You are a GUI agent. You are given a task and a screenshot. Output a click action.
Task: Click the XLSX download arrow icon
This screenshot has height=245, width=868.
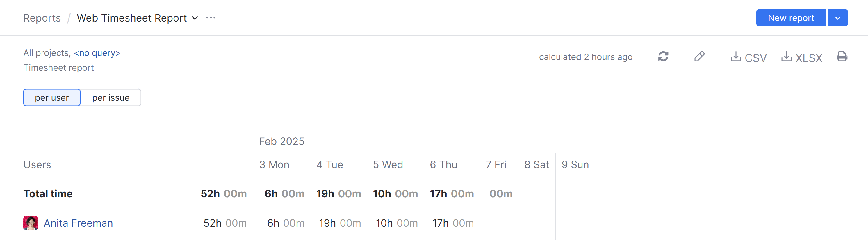pos(787,57)
